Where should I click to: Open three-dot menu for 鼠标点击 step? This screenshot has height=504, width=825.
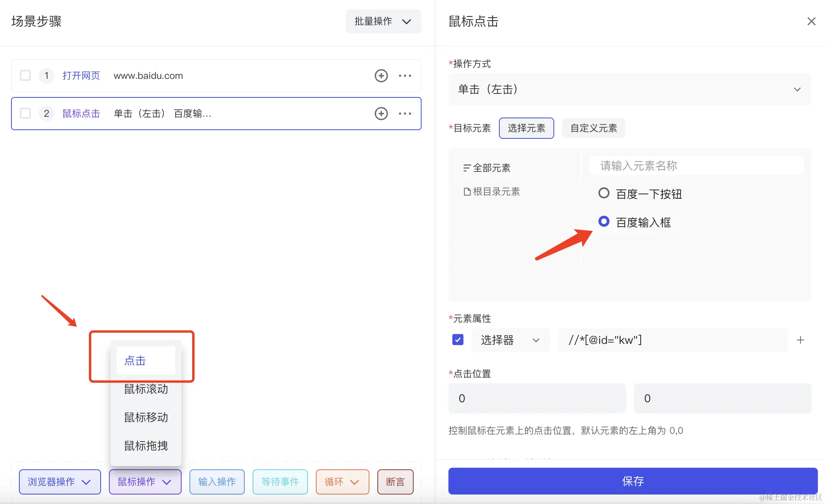[x=405, y=114]
